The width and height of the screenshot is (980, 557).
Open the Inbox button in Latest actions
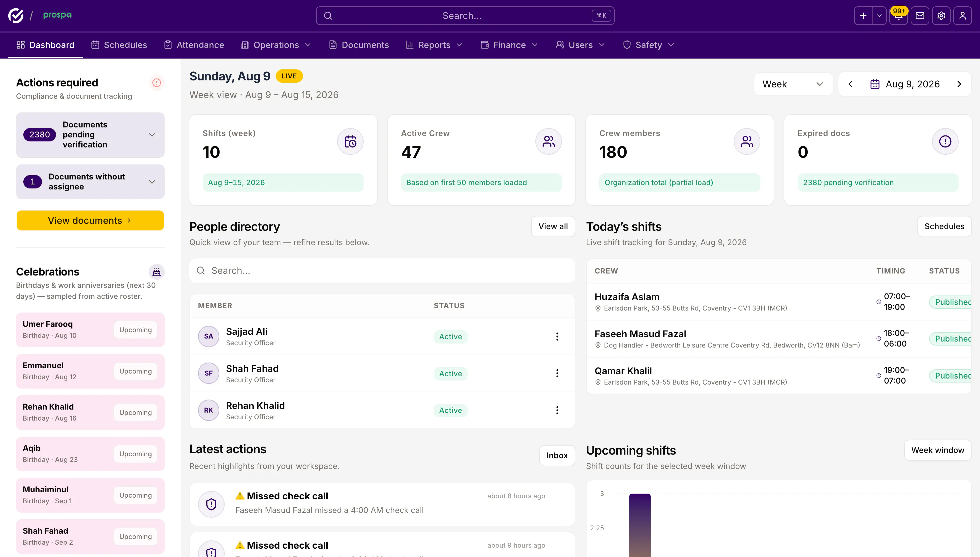click(x=557, y=456)
